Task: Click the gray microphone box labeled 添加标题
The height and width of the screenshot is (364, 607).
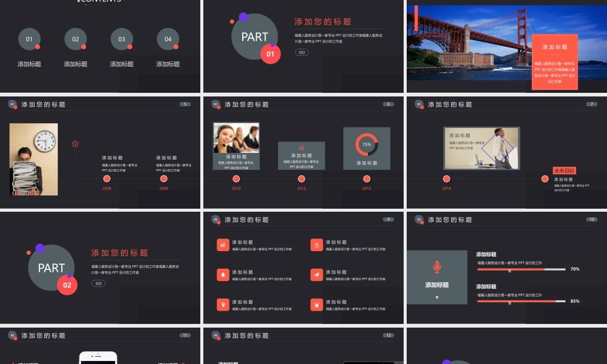Action: (436, 277)
